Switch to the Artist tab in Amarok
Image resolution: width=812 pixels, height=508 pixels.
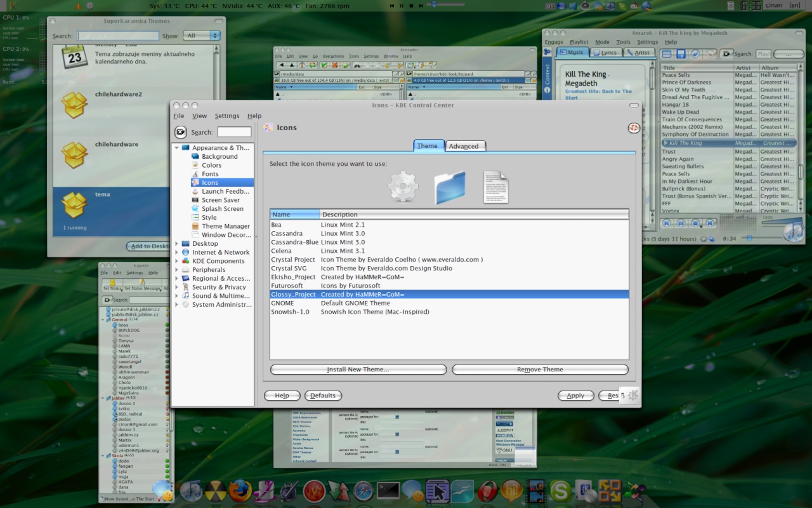(x=638, y=53)
